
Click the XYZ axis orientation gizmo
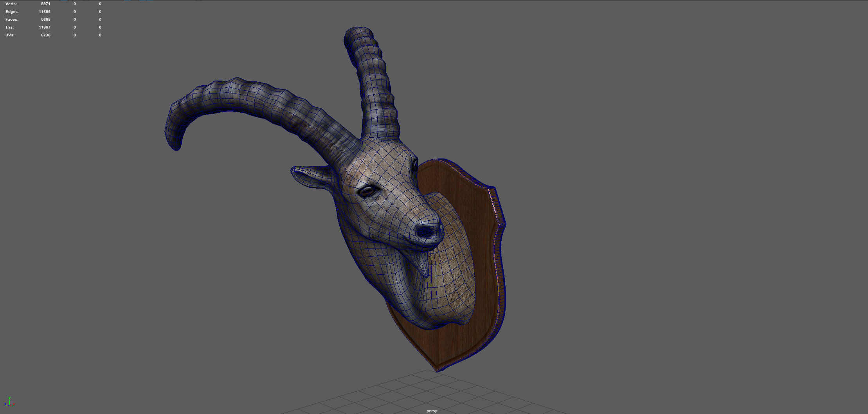click(9, 401)
